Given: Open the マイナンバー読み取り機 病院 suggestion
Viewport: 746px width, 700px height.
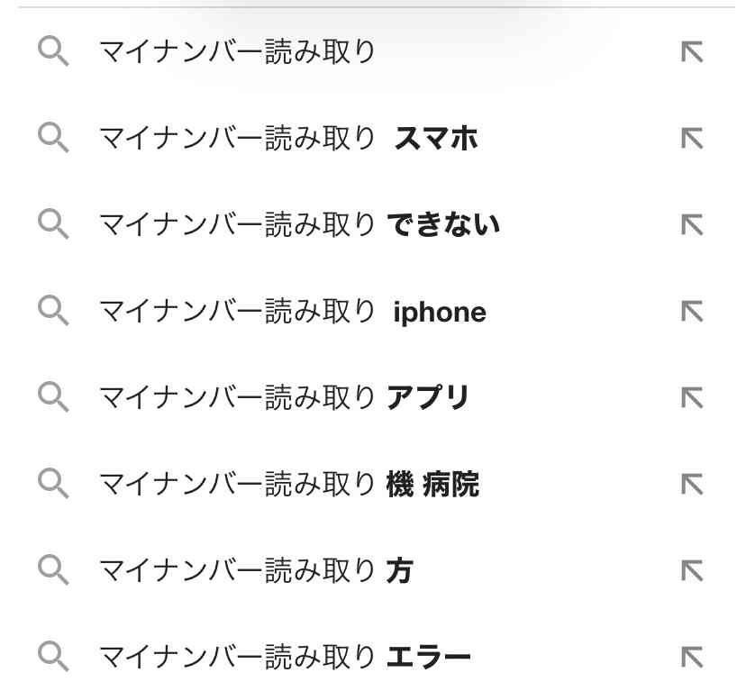Looking at the screenshot, I should [x=288, y=485].
